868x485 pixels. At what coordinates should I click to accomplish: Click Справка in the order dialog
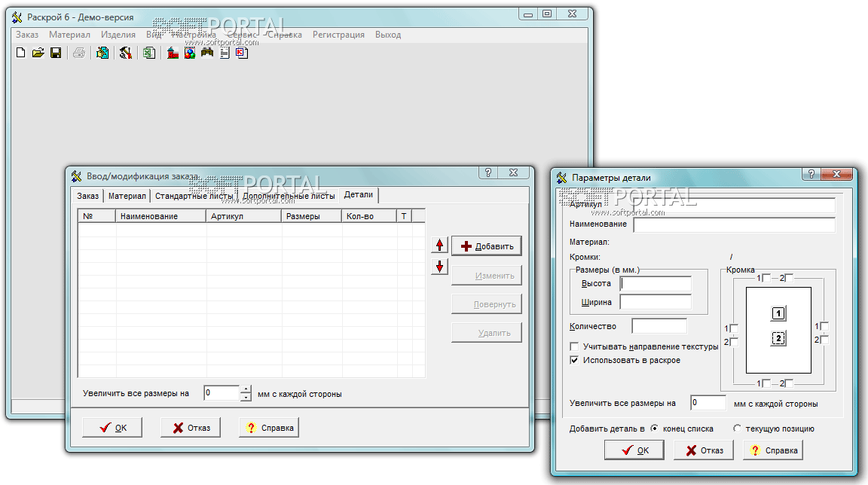click(269, 428)
